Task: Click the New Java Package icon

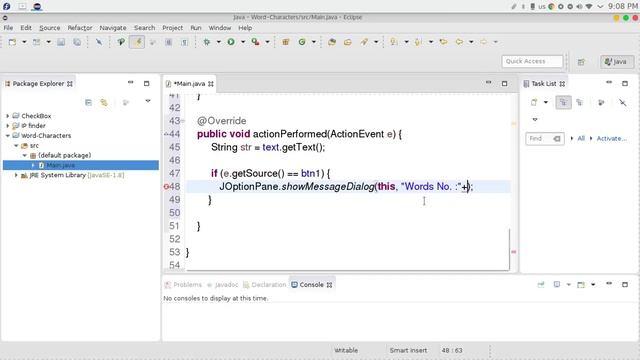Action: tap(286, 42)
